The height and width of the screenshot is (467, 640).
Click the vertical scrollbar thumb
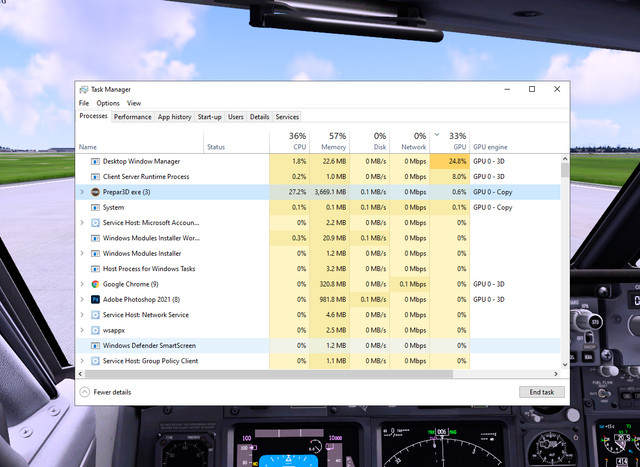click(x=565, y=170)
